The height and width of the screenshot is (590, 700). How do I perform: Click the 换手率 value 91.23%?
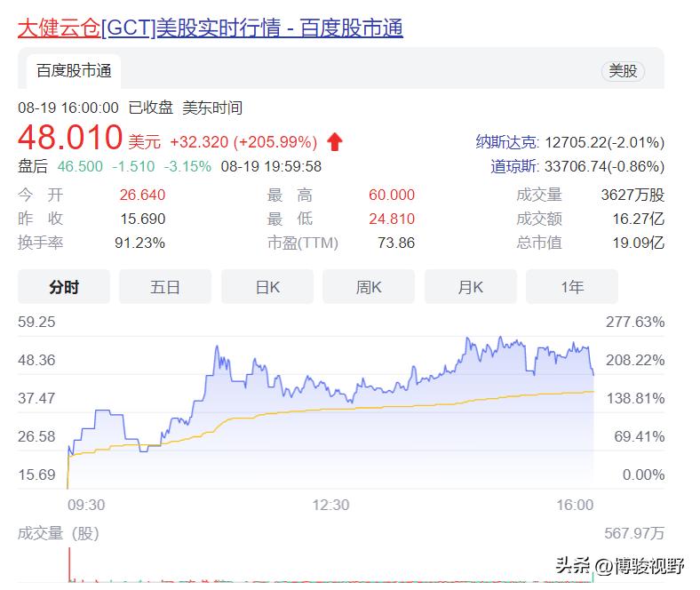tap(139, 243)
